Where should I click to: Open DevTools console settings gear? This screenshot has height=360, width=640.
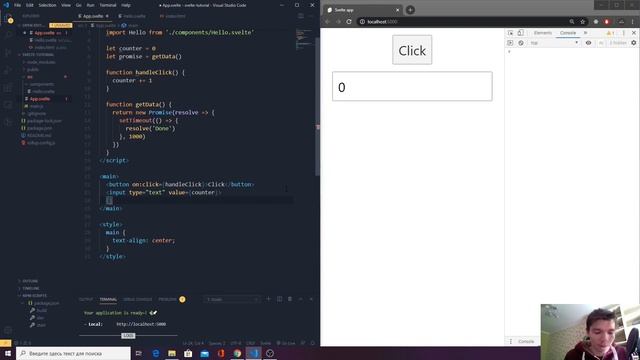coord(633,43)
